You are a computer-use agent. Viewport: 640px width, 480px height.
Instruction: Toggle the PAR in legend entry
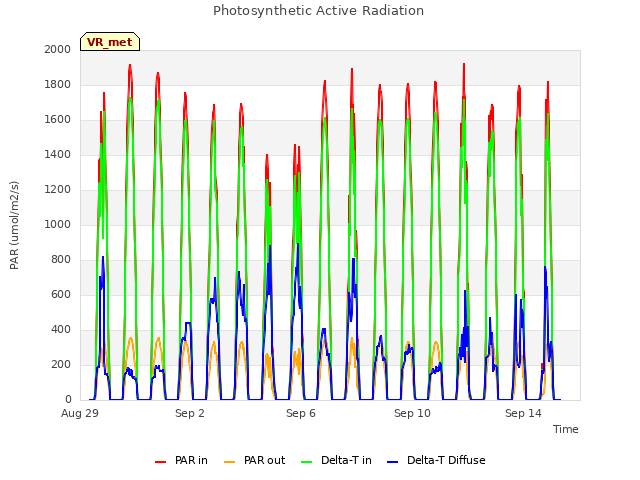(181, 460)
